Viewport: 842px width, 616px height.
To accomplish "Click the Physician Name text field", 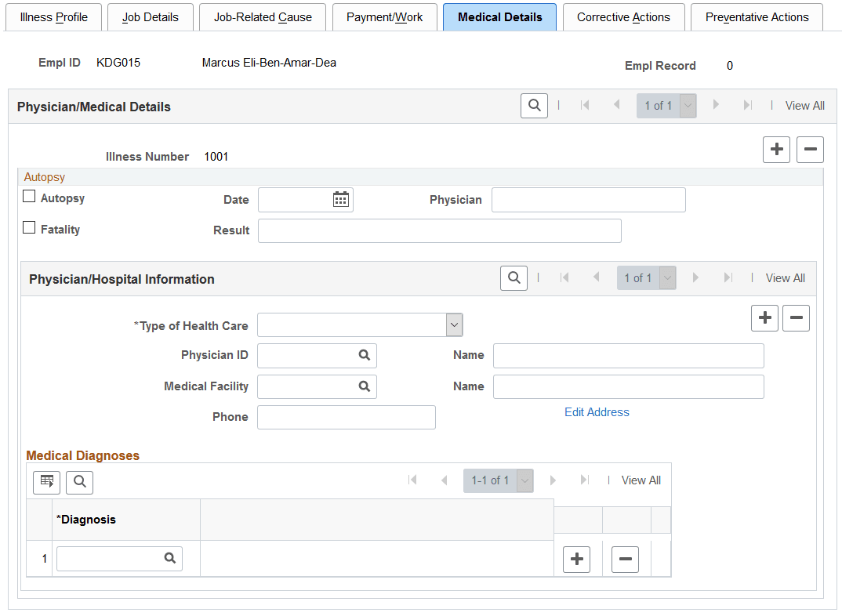I will (628, 356).
